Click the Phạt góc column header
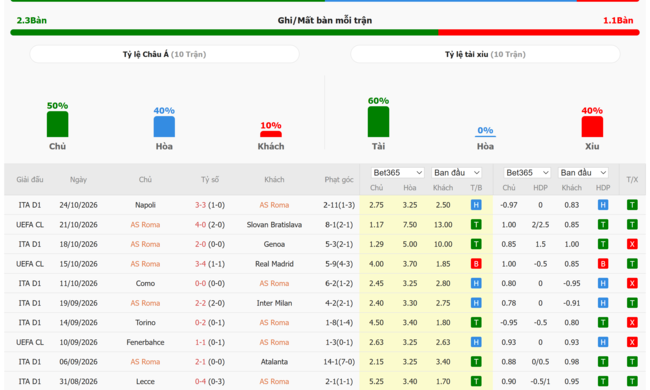The width and height of the screenshot is (650, 390). (x=339, y=179)
